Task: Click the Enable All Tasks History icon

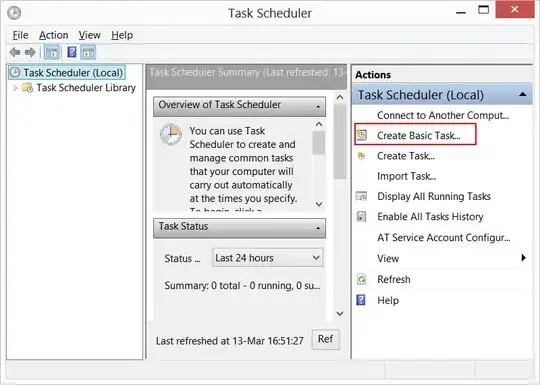Action: click(x=361, y=216)
